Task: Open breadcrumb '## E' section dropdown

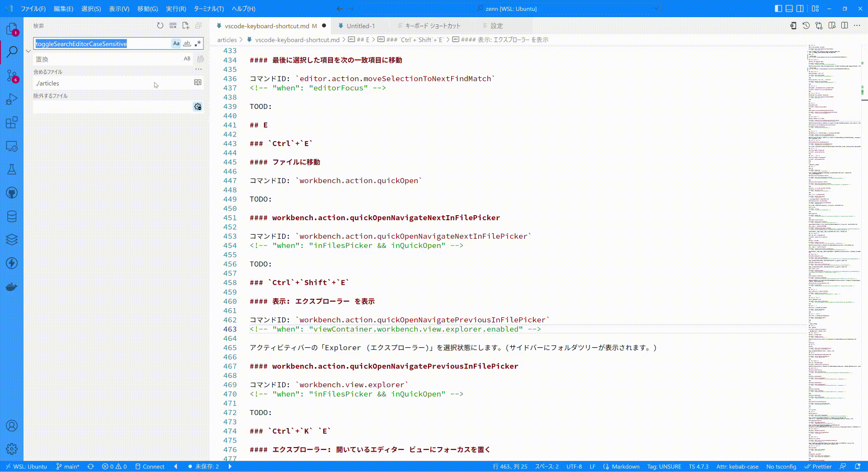Action: pyautogui.click(x=359, y=40)
